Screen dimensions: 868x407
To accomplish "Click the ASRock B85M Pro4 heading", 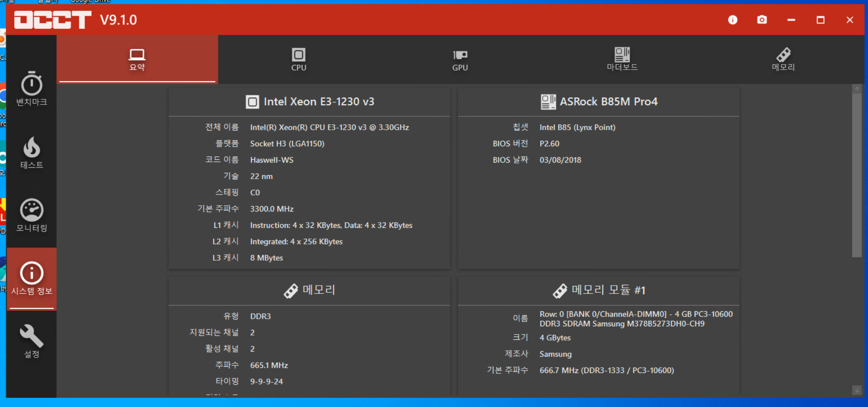I will tap(609, 102).
